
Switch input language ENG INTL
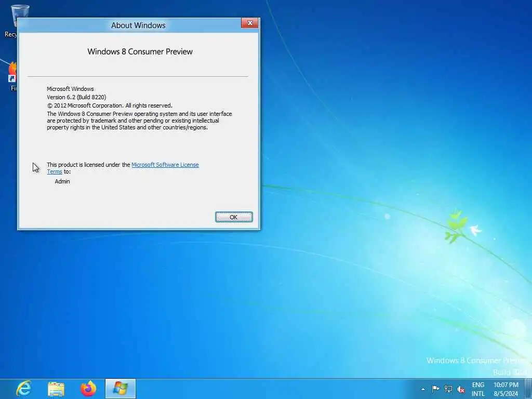478,389
